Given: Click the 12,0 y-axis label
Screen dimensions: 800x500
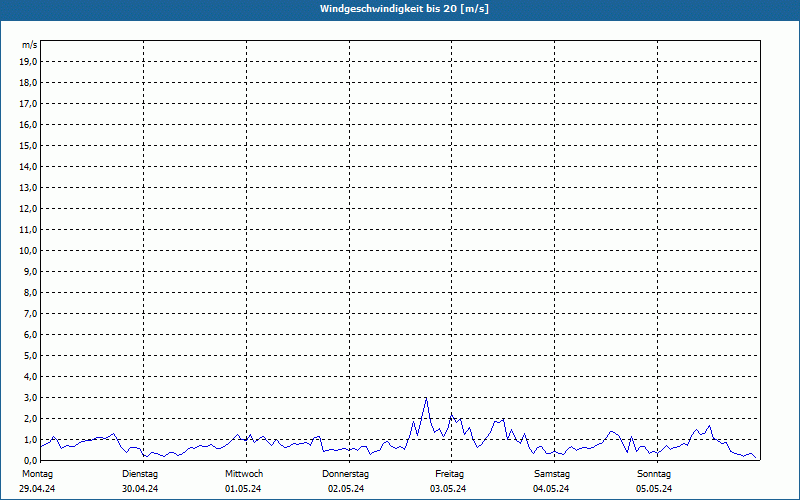Looking at the screenshot, I should pyautogui.click(x=29, y=208).
